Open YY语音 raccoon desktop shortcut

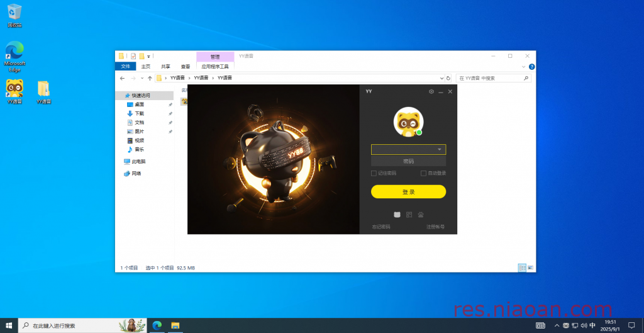point(14,92)
